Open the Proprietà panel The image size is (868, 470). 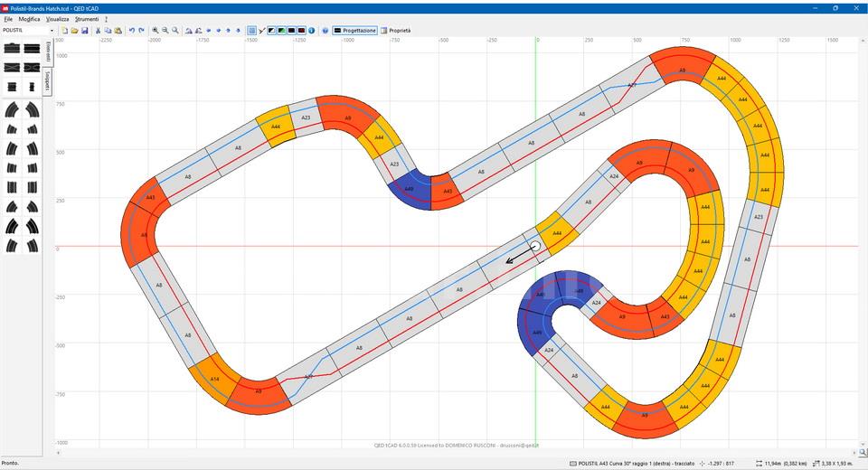pos(395,31)
